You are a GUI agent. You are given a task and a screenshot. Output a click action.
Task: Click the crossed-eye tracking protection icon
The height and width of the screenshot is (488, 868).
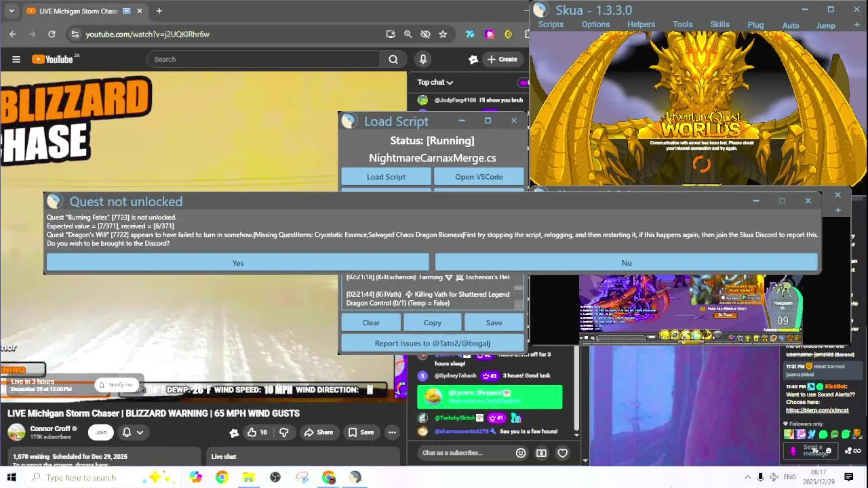click(425, 34)
